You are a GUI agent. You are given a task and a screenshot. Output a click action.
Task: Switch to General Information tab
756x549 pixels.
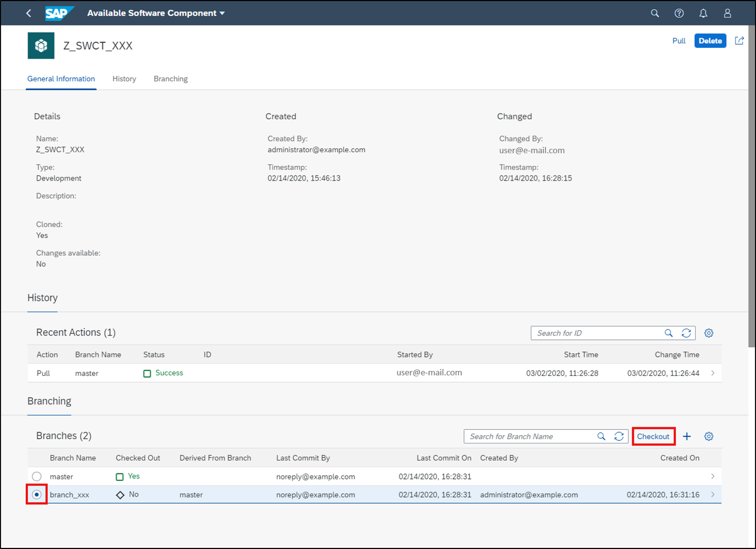click(61, 79)
